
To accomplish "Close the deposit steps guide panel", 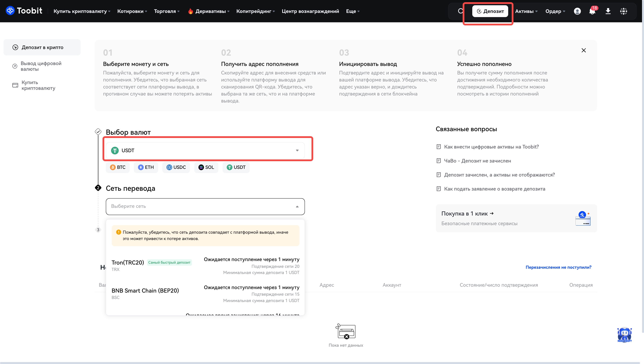I will (584, 51).
